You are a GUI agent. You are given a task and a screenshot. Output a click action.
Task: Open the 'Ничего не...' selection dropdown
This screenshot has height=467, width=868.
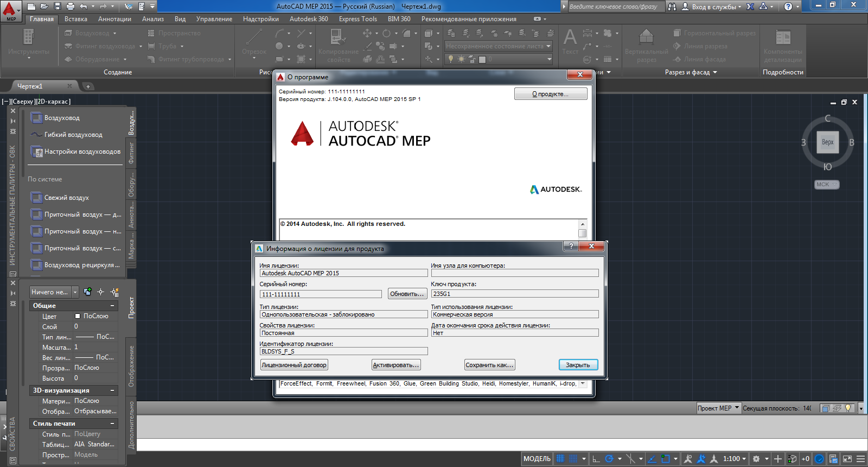click(54, 292)
